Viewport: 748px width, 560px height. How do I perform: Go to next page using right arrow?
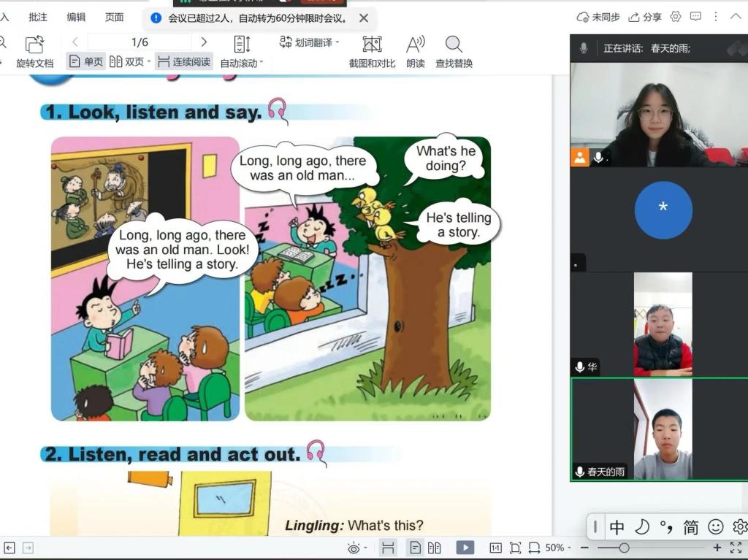[204, 42]
